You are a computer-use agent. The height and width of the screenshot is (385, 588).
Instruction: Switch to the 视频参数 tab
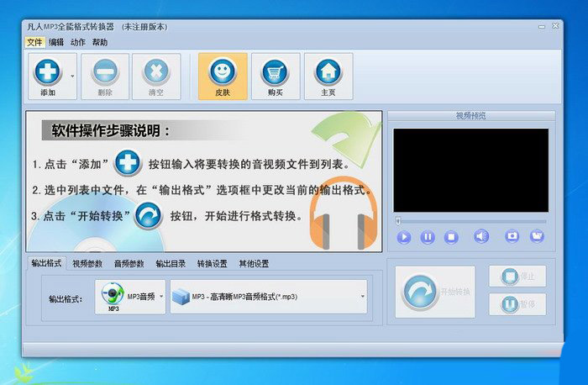(87, 264)
